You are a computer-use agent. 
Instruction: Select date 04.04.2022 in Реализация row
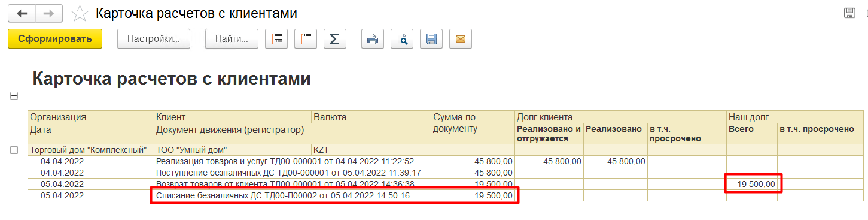pyautogui.click(x=91, y=161)
